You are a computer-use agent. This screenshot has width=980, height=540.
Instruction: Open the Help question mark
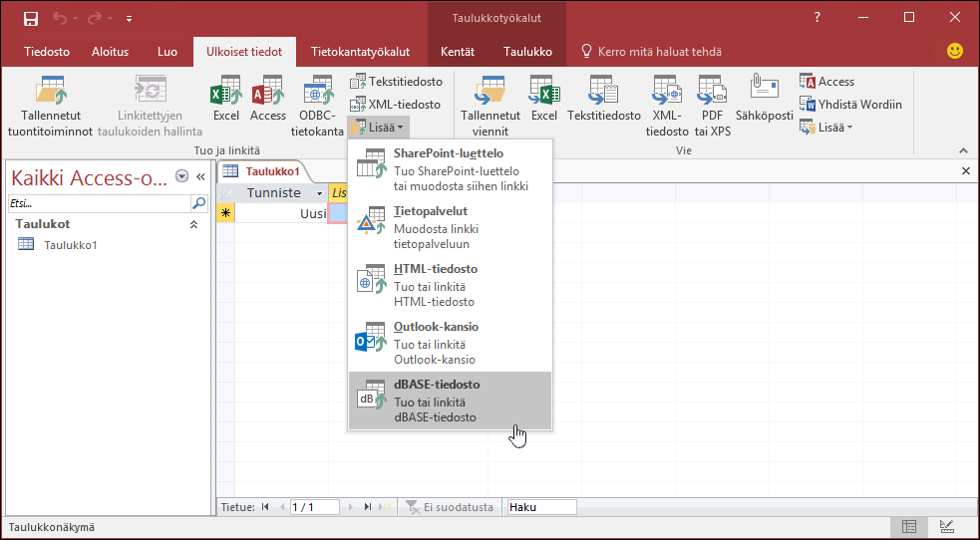[817, 18]
